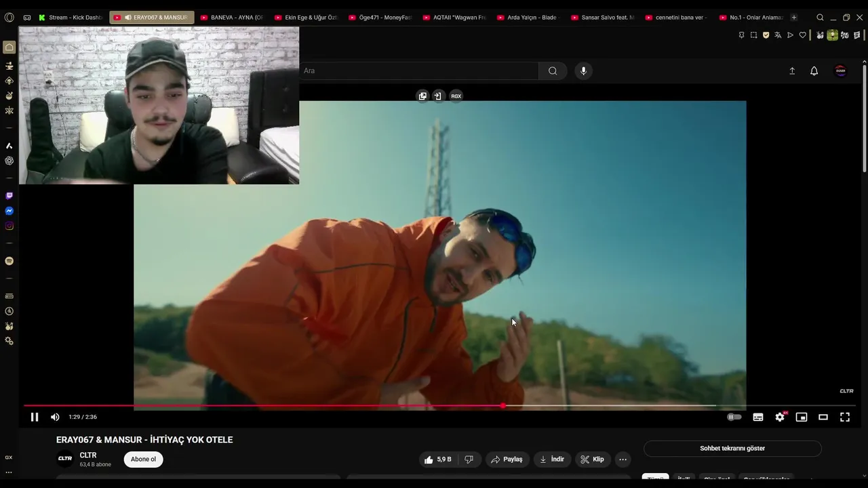Select ERAY067 & MANSUR browser tab

coord(152,18)
